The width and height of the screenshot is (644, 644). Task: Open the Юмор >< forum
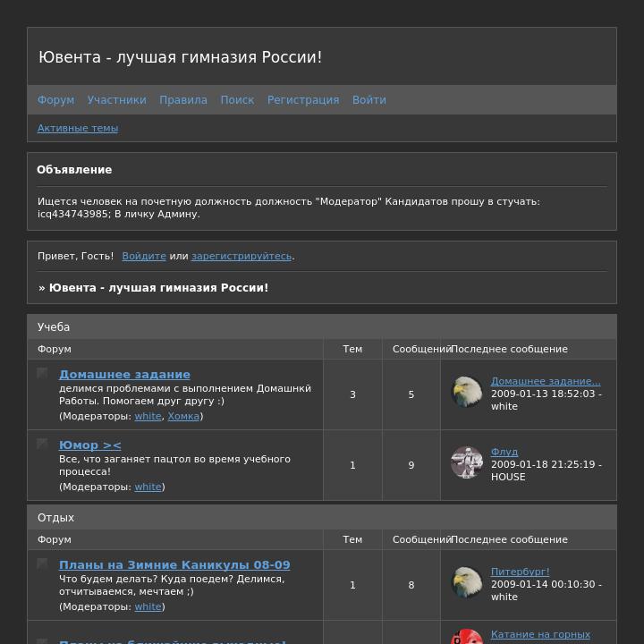click(90, 445)
